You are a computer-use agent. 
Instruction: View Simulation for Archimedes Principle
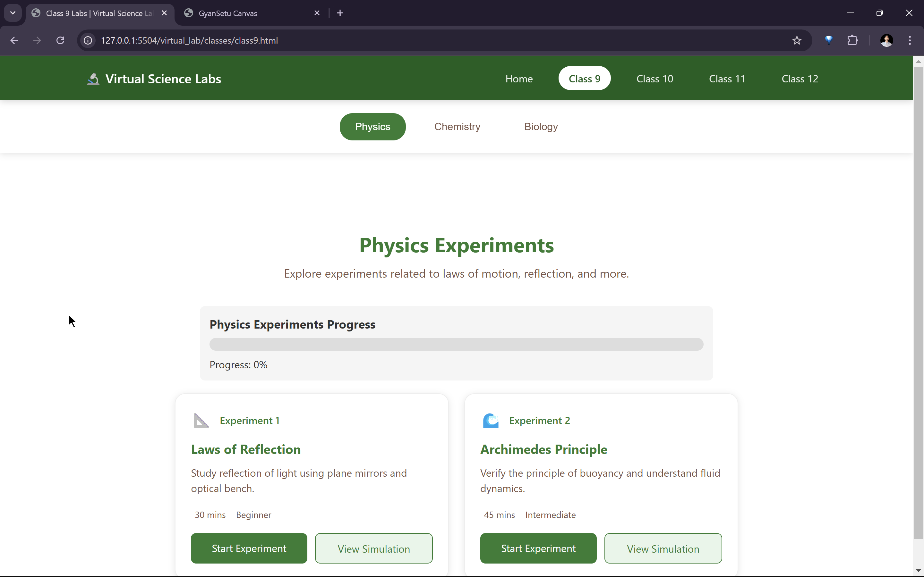coord(663,548)
